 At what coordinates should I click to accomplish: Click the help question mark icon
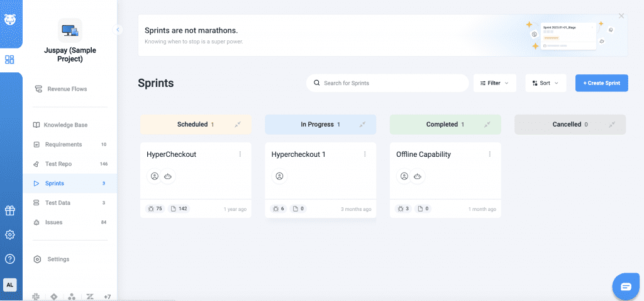[x=9, y=259]
